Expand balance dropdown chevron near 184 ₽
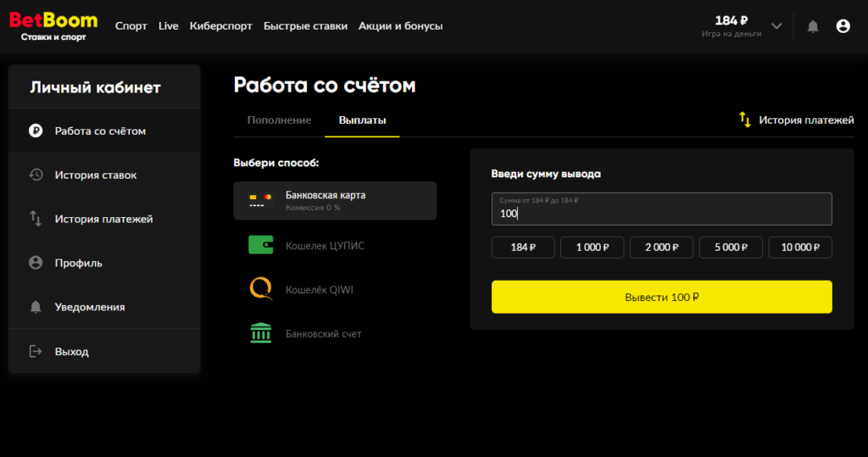This screenshot has height=457, width=868. pos(776,26)
